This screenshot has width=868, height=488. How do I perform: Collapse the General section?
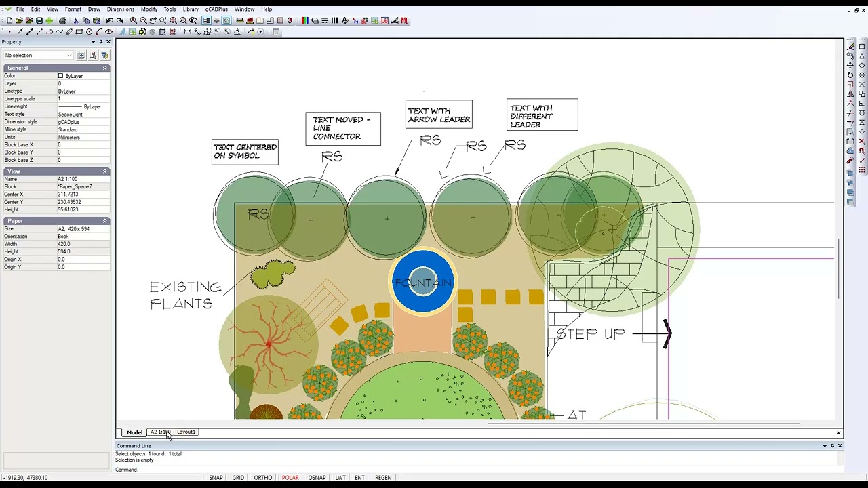pyautogui.click(x=105, y=68)
